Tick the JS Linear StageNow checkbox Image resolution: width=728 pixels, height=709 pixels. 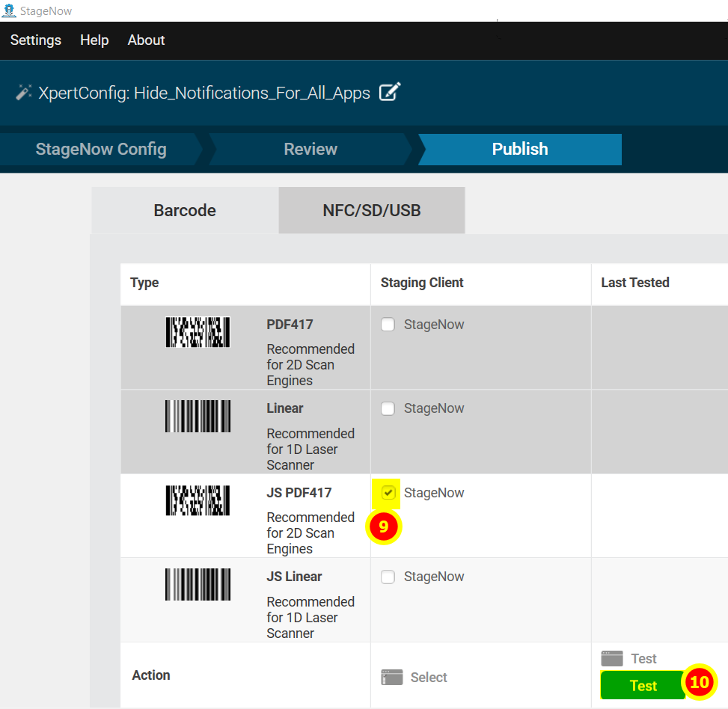pos(388,577)
